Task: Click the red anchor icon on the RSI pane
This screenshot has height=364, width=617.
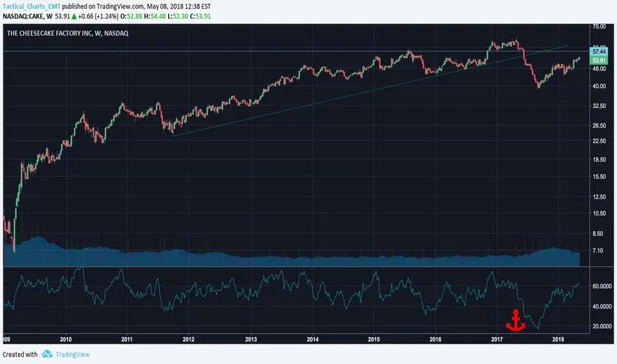Action: coord(516,320)
